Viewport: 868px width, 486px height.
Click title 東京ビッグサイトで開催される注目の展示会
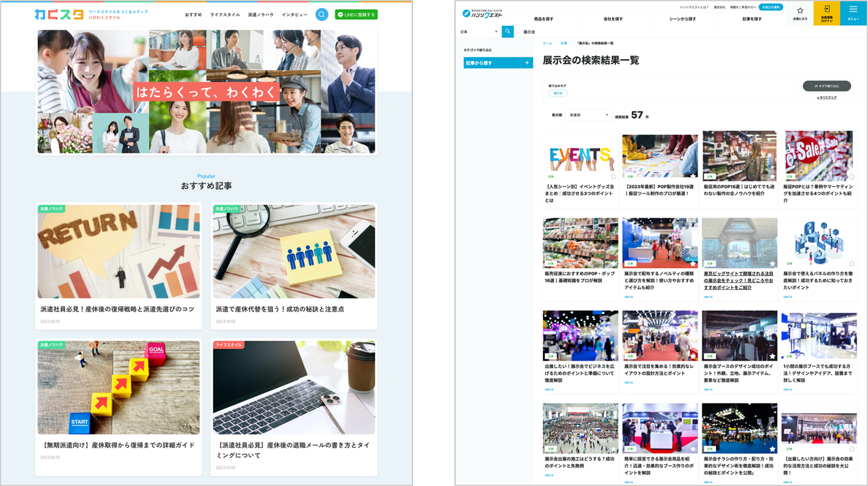(740, 280)
